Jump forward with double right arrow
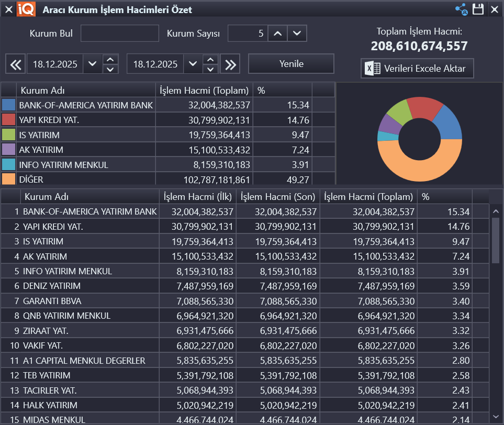 tap(229, 64)
